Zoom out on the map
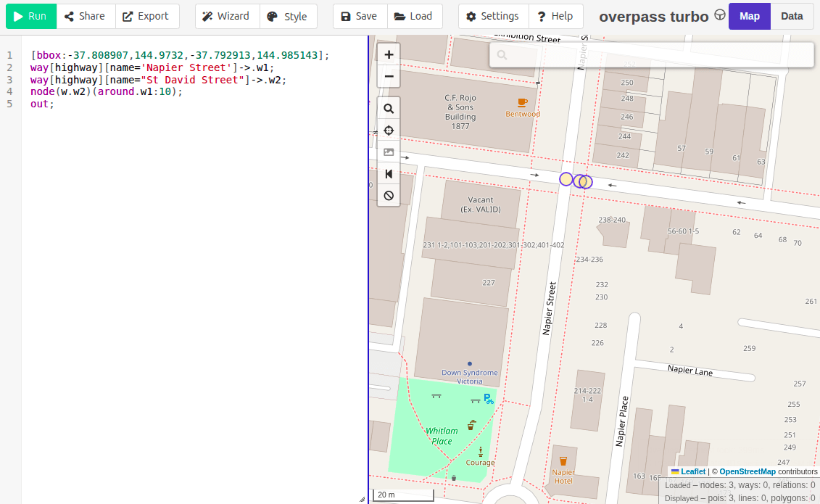The image size is (820, 504). coord(389,77)
